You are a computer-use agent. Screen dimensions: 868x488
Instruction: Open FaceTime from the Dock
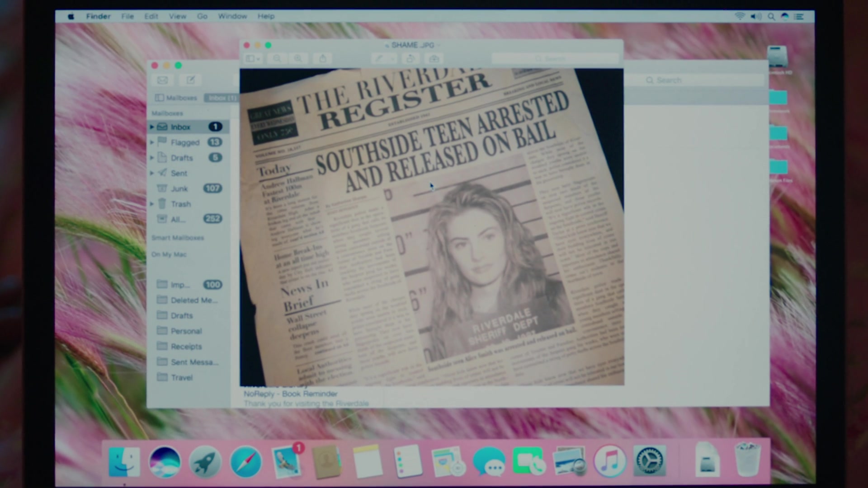528,462
